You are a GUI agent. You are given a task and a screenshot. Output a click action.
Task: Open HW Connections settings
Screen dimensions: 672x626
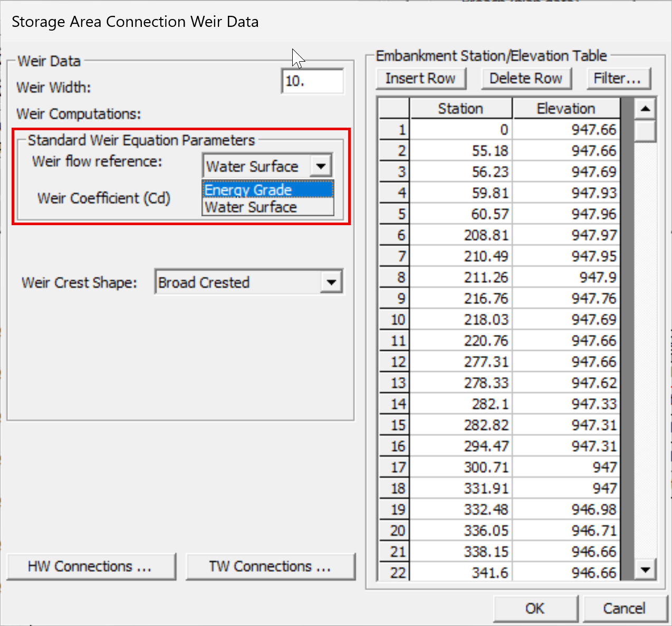pyautogui.click(x=91, y=566)
